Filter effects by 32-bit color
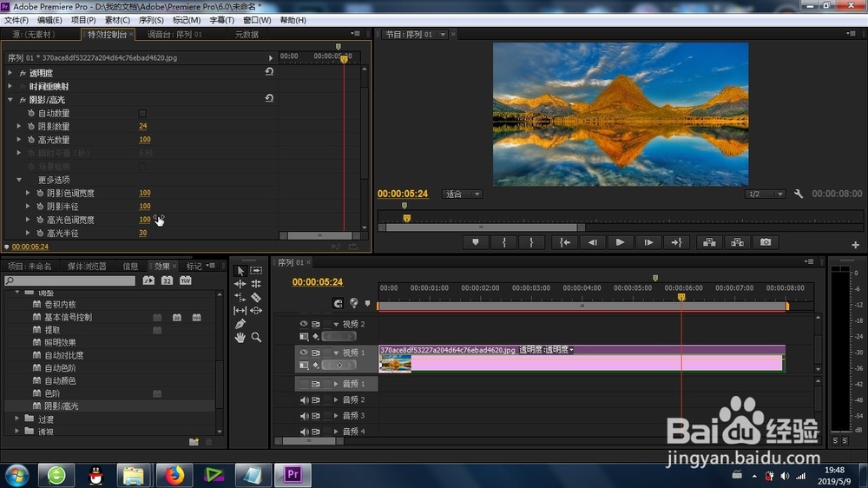This screenshot has width=868, height=488. 168,280
